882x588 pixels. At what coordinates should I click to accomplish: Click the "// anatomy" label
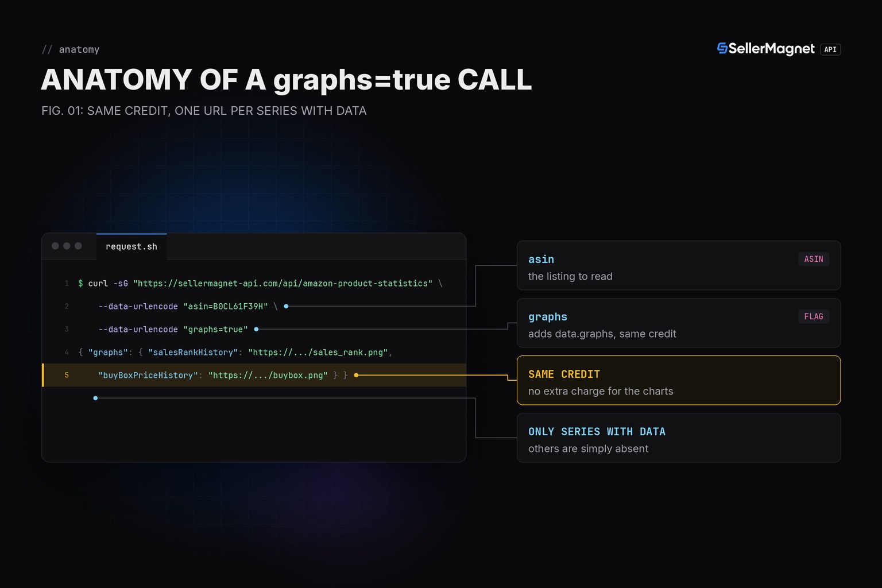coord(71,49)
